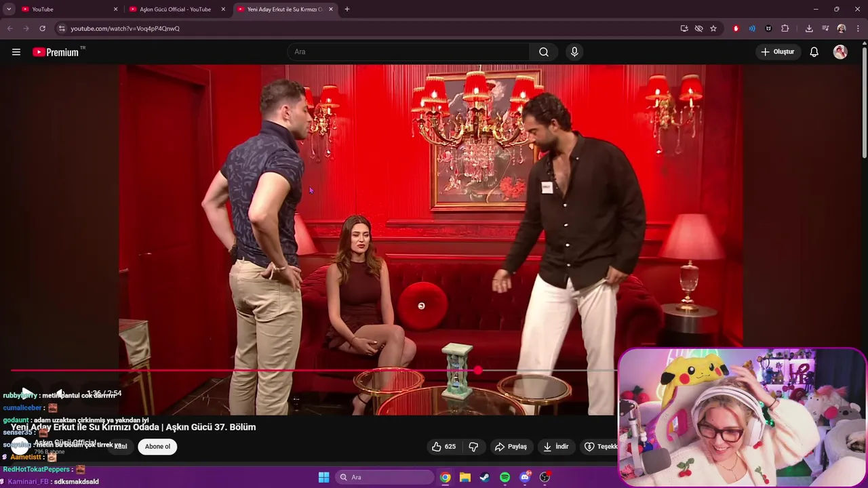
Task: Install app icon in address bar
Action: click(684, 28)
